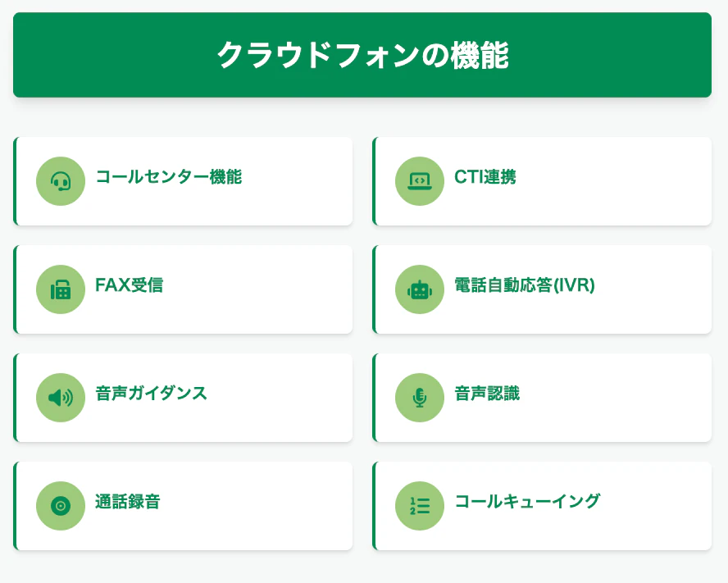Click the headset icon for コールセンター機能
The height and width of the screenshot is (583, 728).
[x=61, y=181]
